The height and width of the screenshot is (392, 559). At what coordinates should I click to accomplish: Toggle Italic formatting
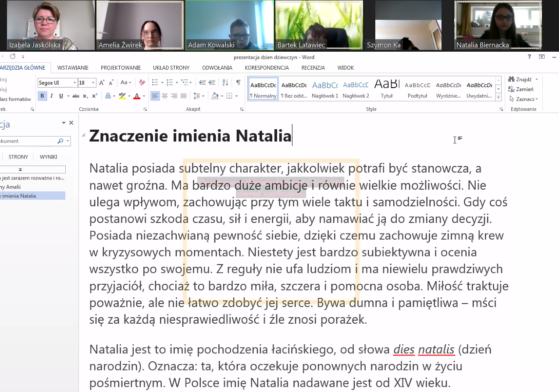click(51, 96)
